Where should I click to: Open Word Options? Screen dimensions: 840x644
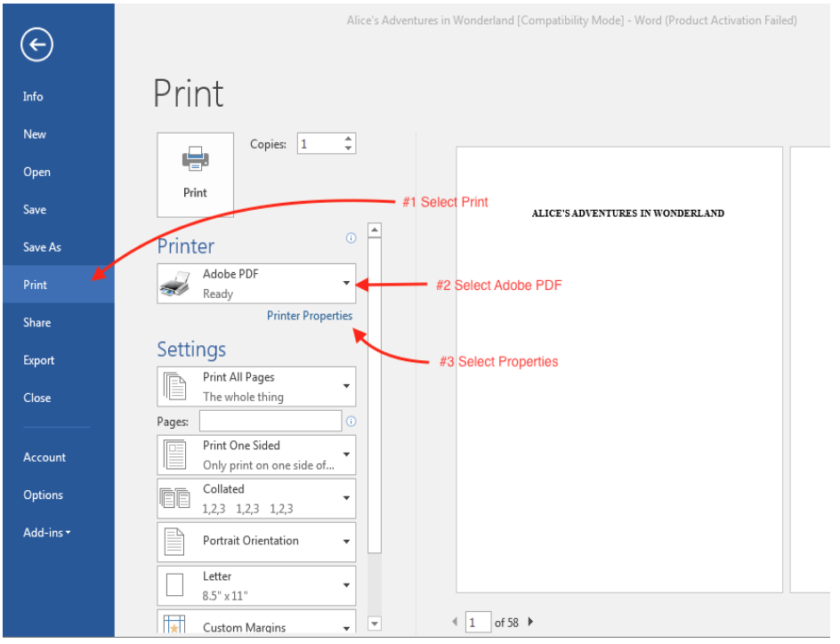click(43, 495)
